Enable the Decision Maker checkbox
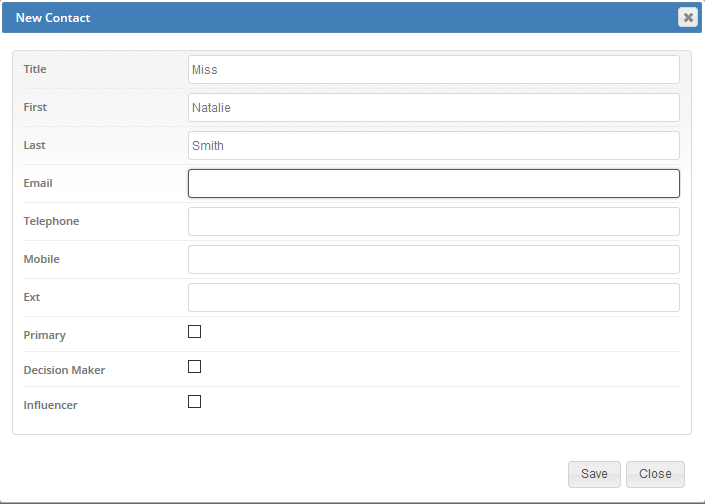 [194, 366]
